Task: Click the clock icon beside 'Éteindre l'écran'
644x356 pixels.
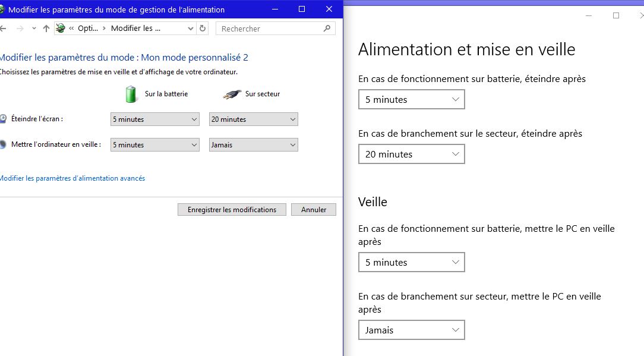Action: click(x=3, y=119)
